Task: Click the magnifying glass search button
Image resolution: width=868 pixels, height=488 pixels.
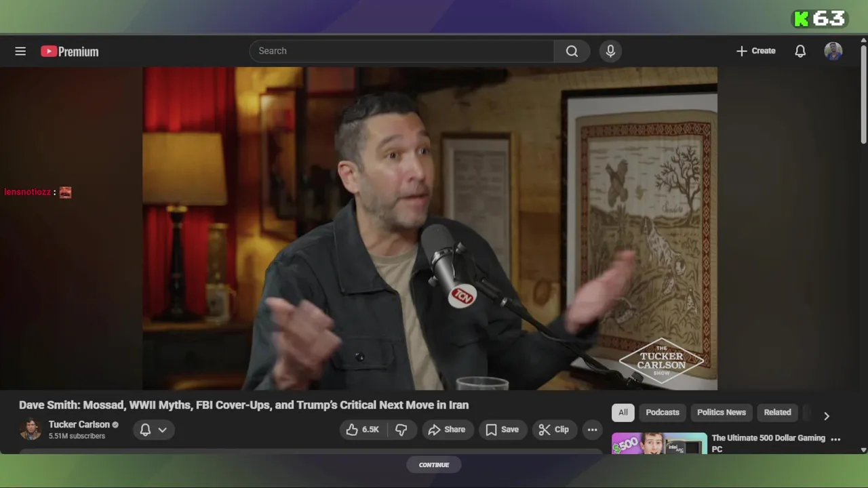Action: 572,51
